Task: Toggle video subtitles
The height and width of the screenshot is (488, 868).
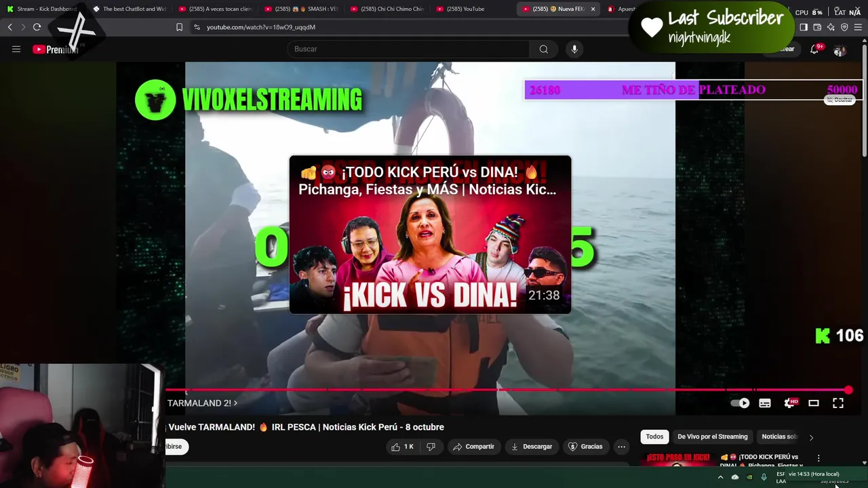Action: (765, 403)
